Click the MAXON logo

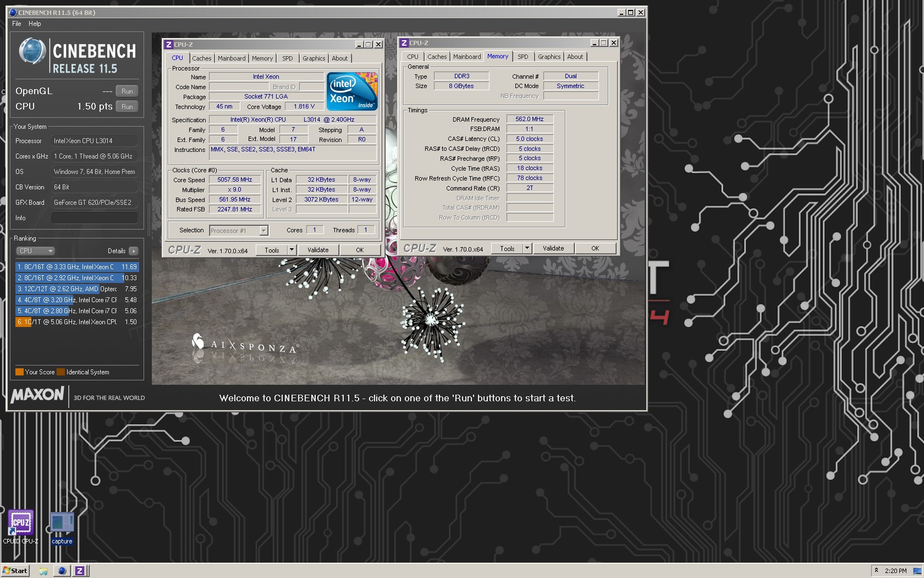click(37, 395)
